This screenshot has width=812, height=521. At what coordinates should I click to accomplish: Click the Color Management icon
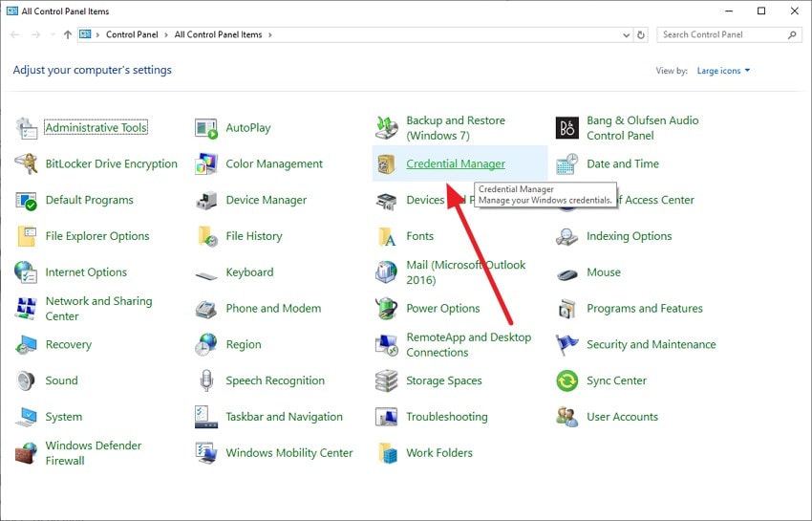(x=206, y=164)
